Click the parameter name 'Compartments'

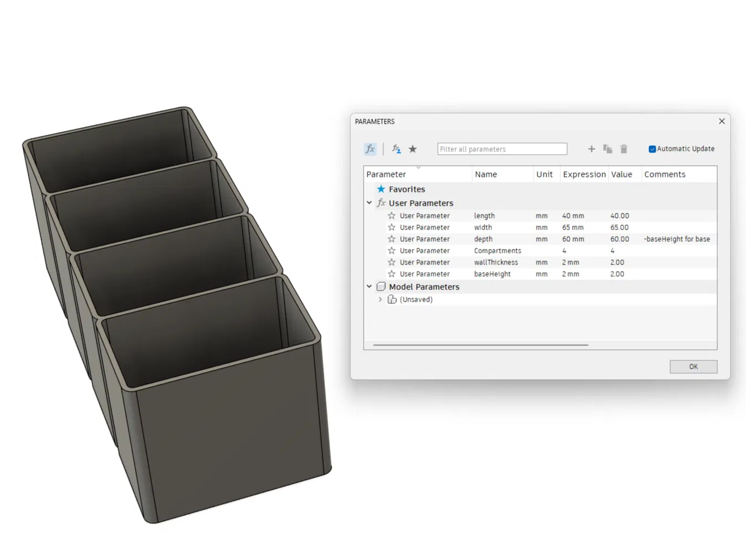tap(498, 251)
